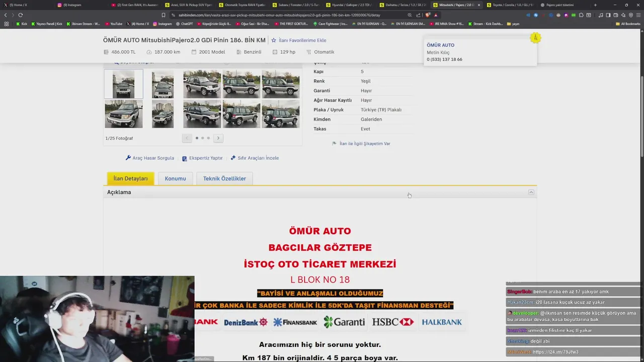Bookmark this page via address bar icon
Image resolution: width=644 pixels, height=362 pixels.
pos(164,15)
